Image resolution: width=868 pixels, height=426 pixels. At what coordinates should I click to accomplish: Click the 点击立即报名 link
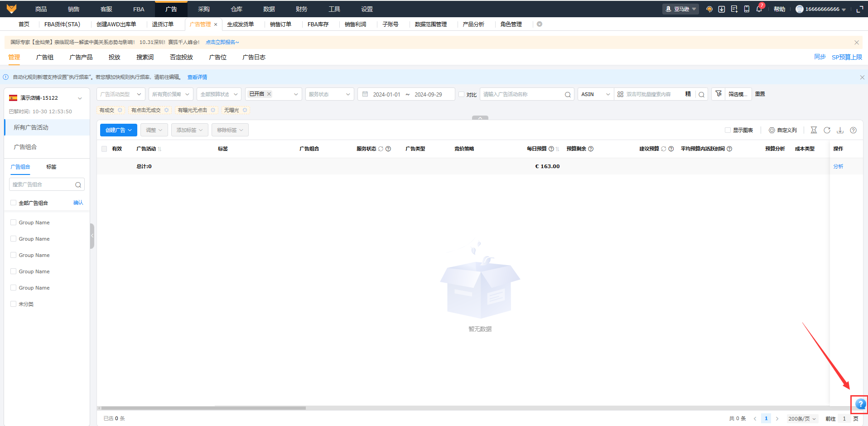coord(222,42)
